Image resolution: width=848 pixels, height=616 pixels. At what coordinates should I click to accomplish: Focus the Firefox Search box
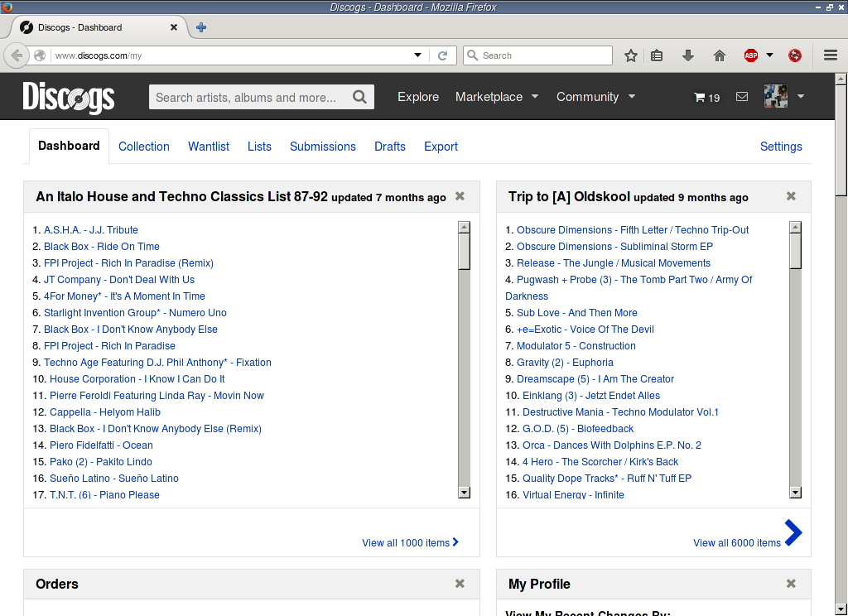point(537,55)
